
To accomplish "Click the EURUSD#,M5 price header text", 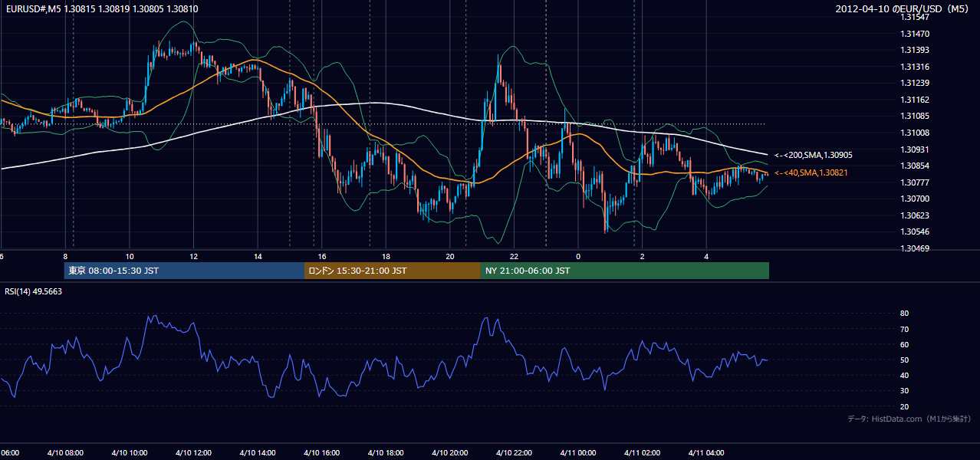I will coord(101,8).
